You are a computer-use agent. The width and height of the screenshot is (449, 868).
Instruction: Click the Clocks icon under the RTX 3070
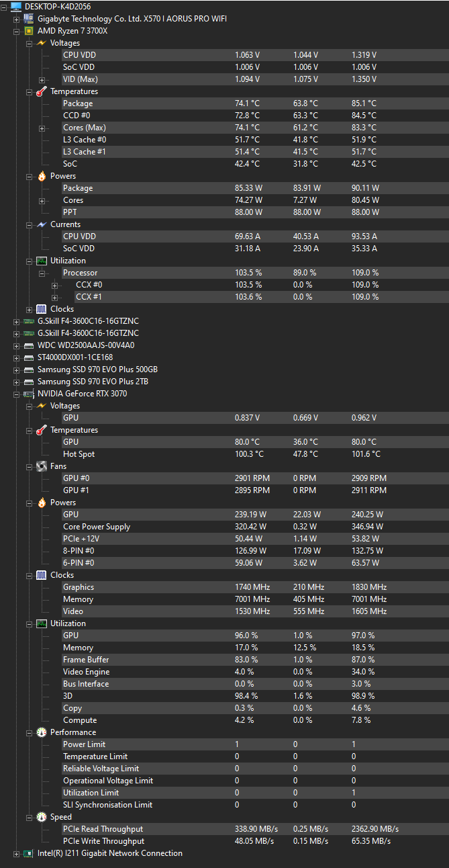[x=42, y=575]
